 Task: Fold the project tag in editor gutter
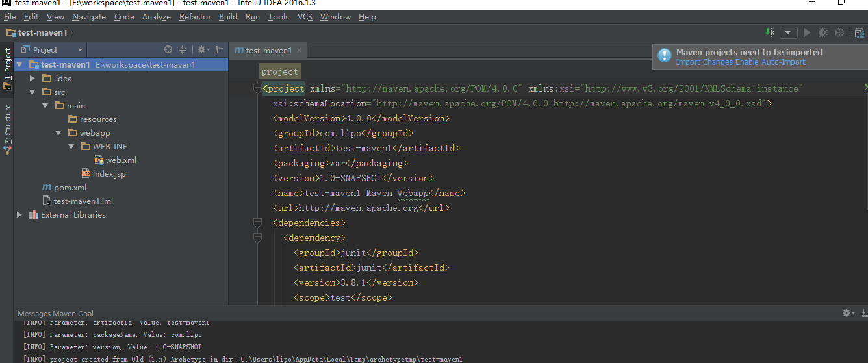coord(257,88)
